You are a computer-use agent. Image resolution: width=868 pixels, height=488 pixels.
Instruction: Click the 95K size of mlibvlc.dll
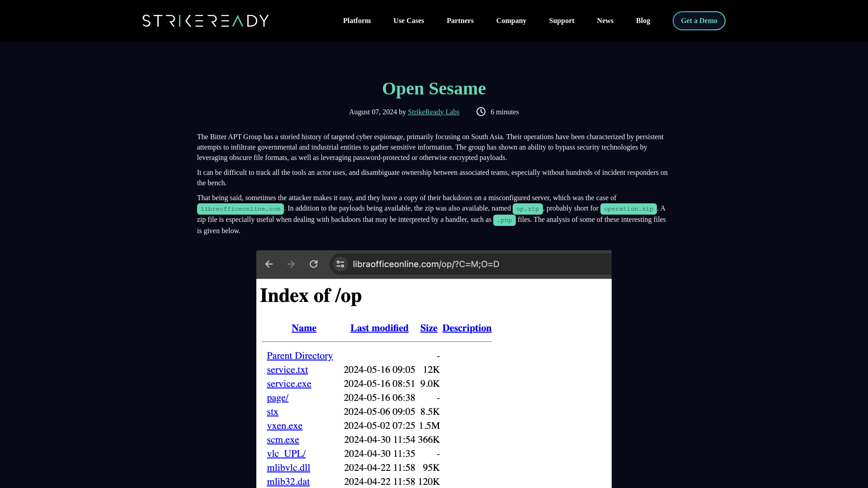point(431,468)
